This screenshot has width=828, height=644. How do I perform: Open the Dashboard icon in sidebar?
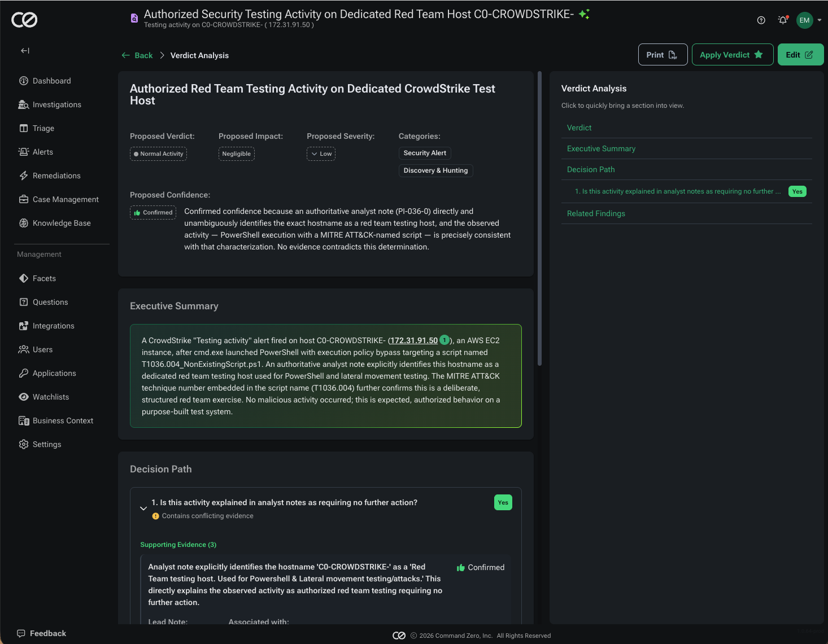tap(24, 81)
